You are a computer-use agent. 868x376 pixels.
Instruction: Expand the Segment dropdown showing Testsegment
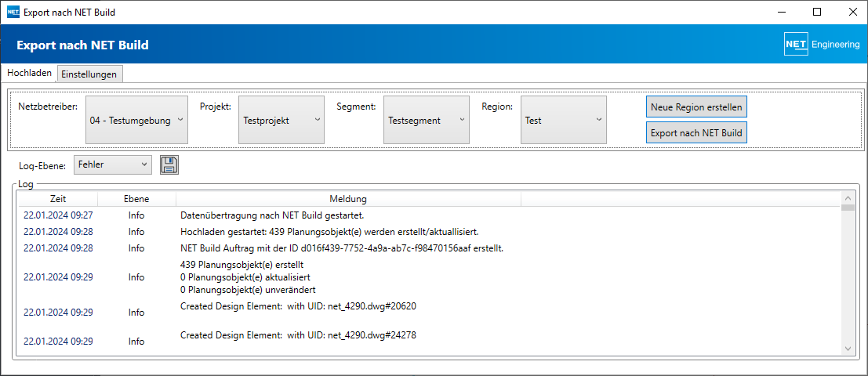point(426,120)
